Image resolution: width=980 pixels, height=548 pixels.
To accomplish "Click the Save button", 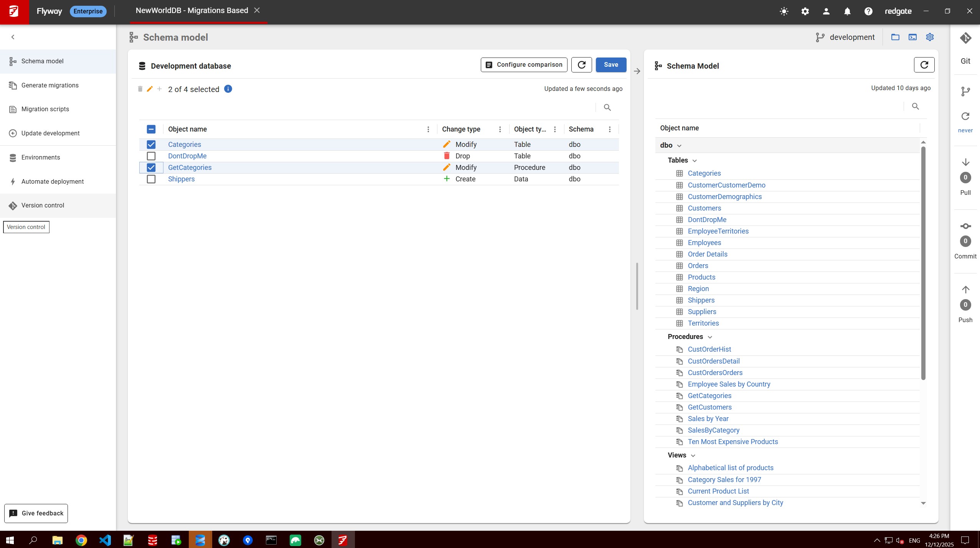I will click(x=610, y=65).
